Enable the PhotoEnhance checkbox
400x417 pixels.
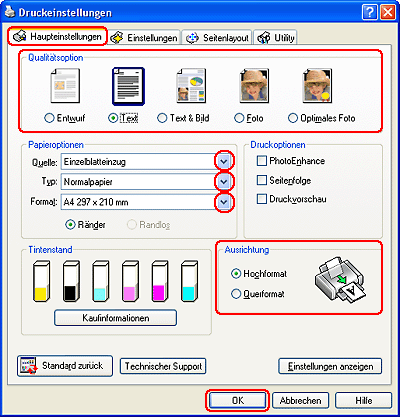point(262,161)
